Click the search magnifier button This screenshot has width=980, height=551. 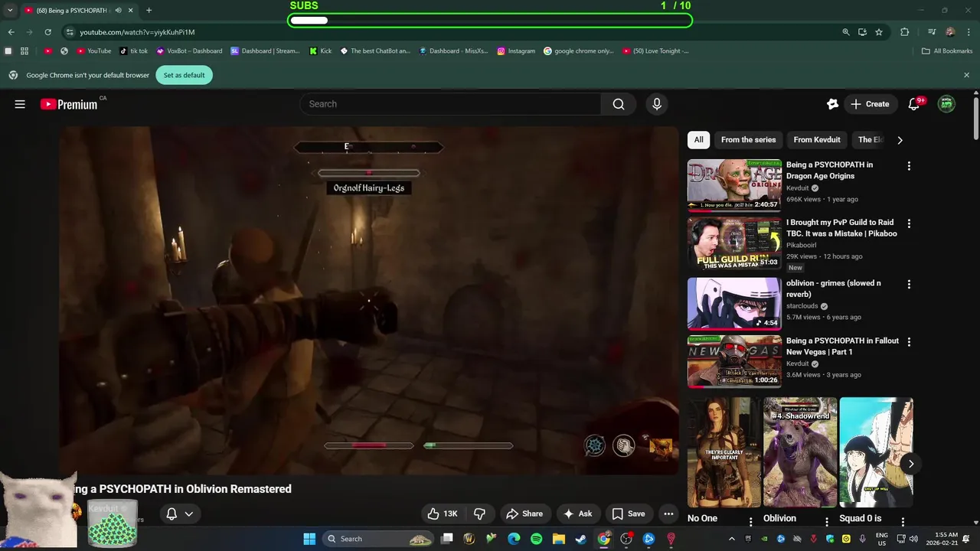pyautogui.click(x=619, y=104)
